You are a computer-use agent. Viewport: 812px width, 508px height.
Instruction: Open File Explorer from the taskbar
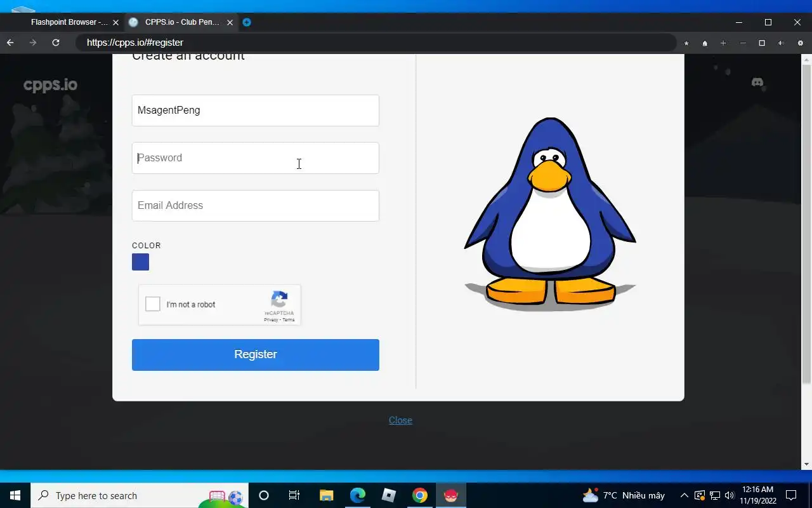[326, 495]
